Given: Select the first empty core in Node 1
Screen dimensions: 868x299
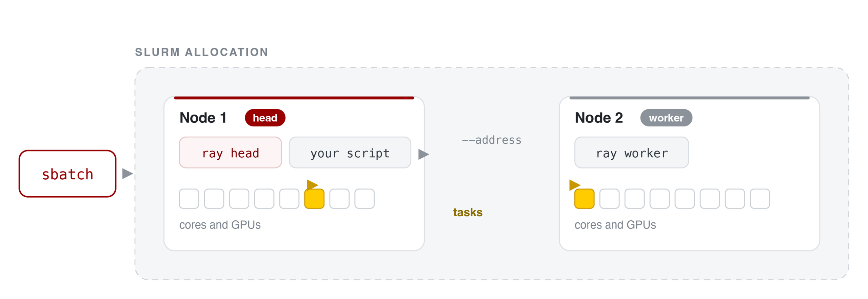Looking at the screenshot, I should tap(189, 199).
